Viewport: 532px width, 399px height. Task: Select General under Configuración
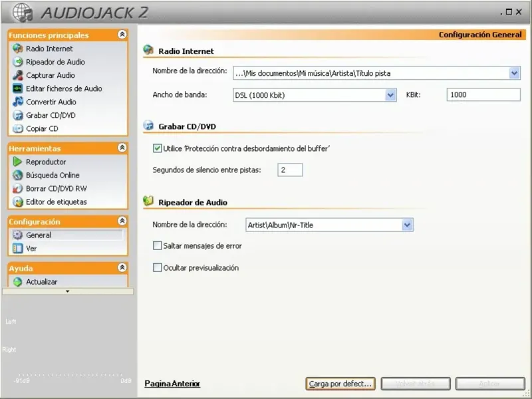coord(39,235)
